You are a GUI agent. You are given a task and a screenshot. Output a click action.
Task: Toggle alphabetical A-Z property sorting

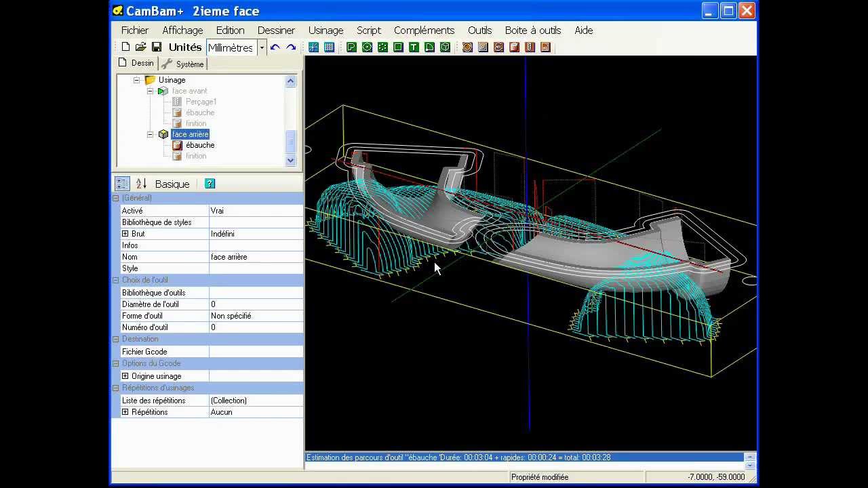click(x=141, y=184)
